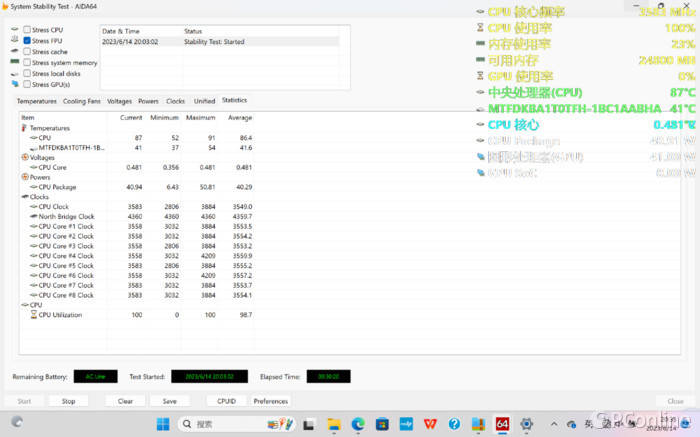The width and height of the screenshot is (700, 437).
Task: Show hidden system tray icons chevron
Action: pyautogui.click(x=554, y=424)
